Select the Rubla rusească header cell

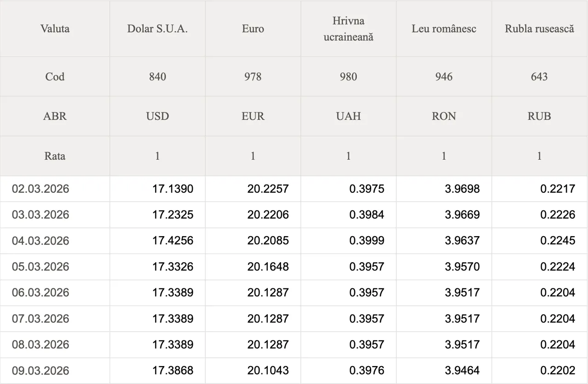539,28
